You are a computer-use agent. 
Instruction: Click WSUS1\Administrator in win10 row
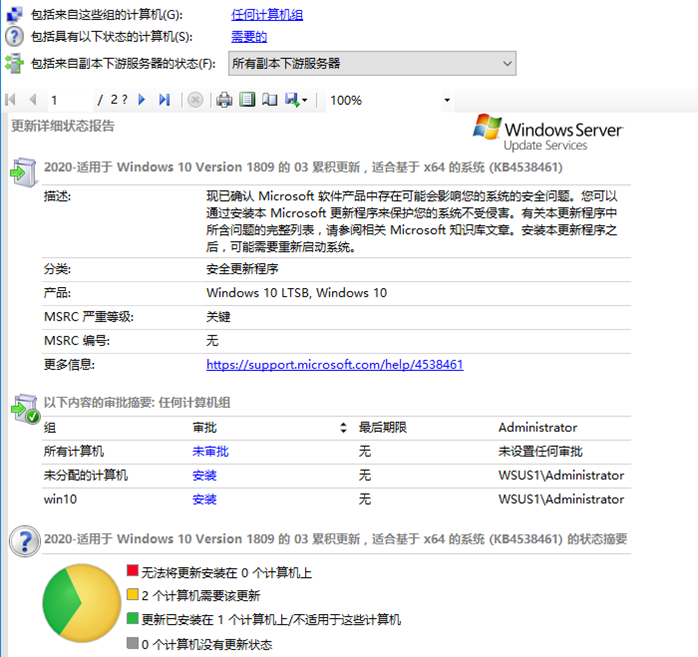(561, 499)
